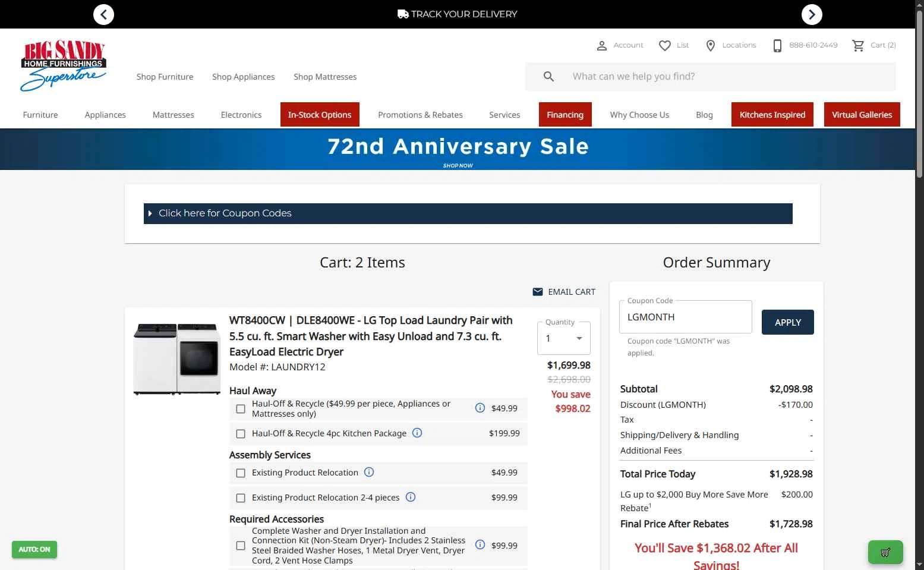Check Complete Washer and Dryer Installation Kit
Viewport: 924px width, 570px height.
241,546
